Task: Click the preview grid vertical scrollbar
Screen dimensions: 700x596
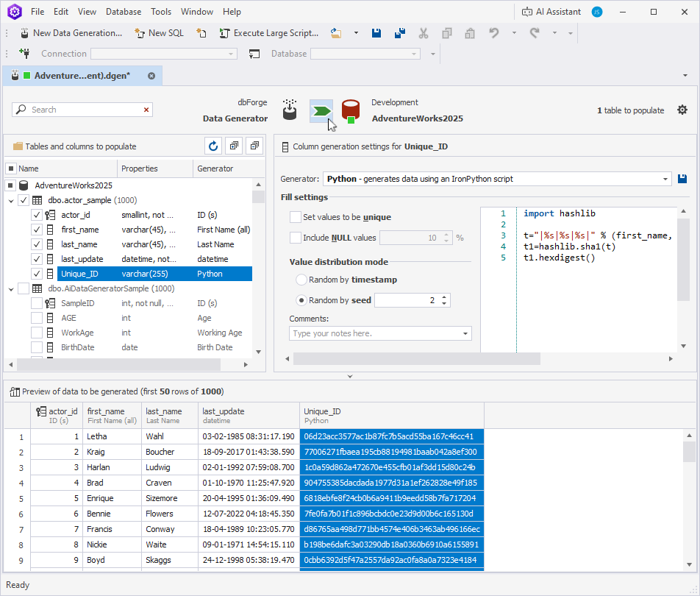Action: 689,453
